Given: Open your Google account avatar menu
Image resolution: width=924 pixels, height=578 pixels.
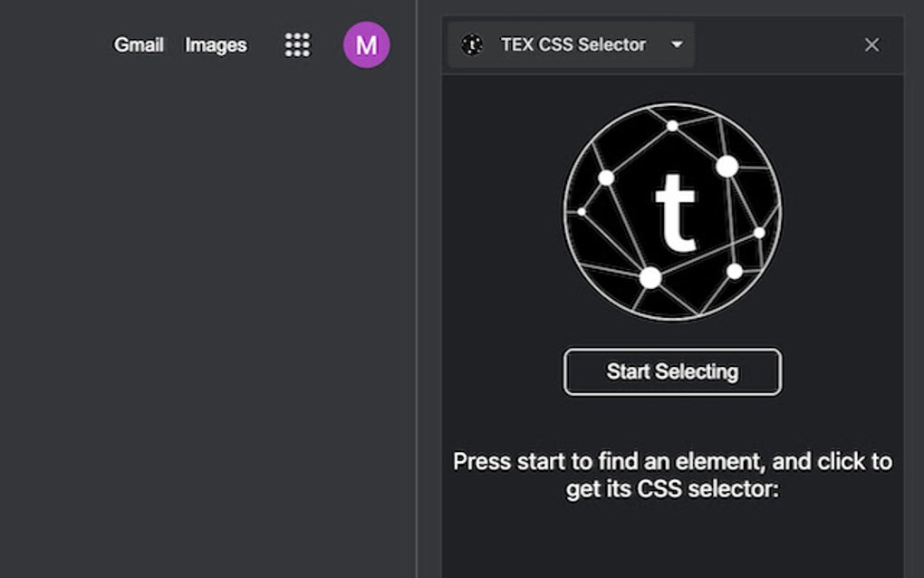Looking at the screenshot, I should tap(367, 45).
